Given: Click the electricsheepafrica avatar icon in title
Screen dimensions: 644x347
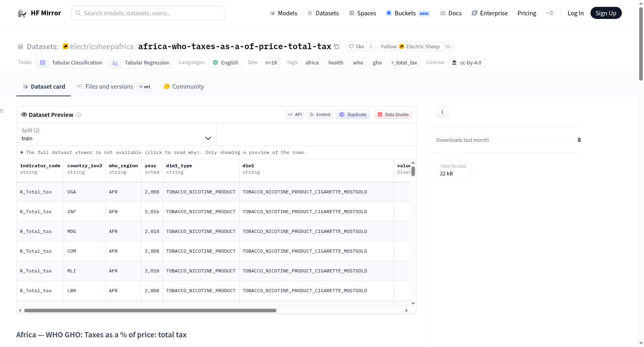Looking at the screenshot, I should pos(66,46).
